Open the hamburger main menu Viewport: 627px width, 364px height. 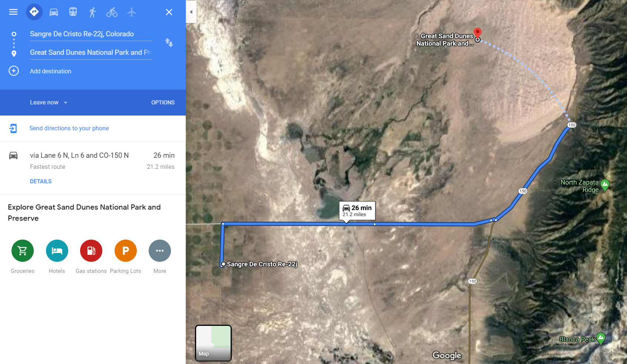[13, 12]
